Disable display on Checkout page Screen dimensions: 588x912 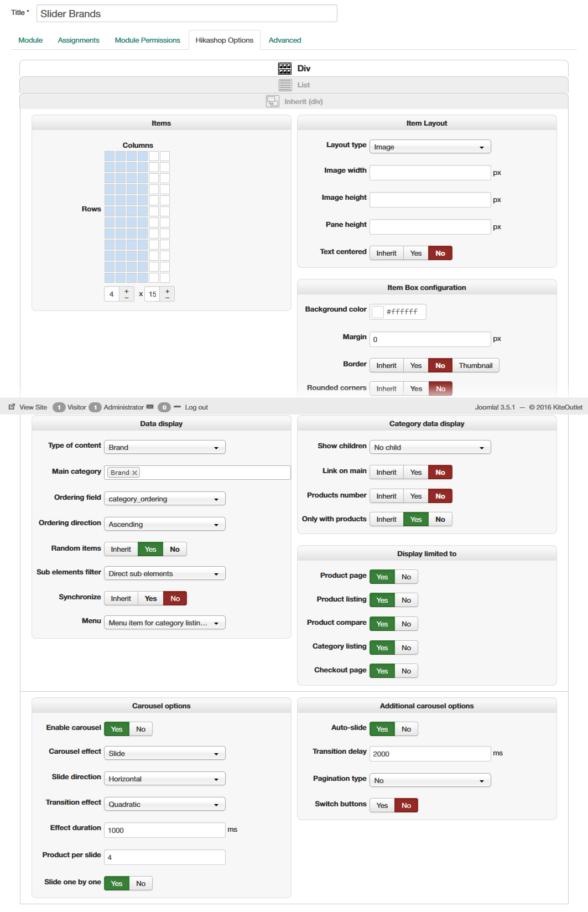(407, 671)
